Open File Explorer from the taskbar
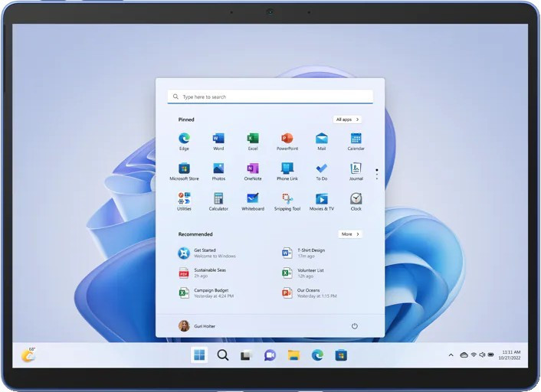Image resolution: width=541 pixels, height=392 pixels. [x=293, y=355]
